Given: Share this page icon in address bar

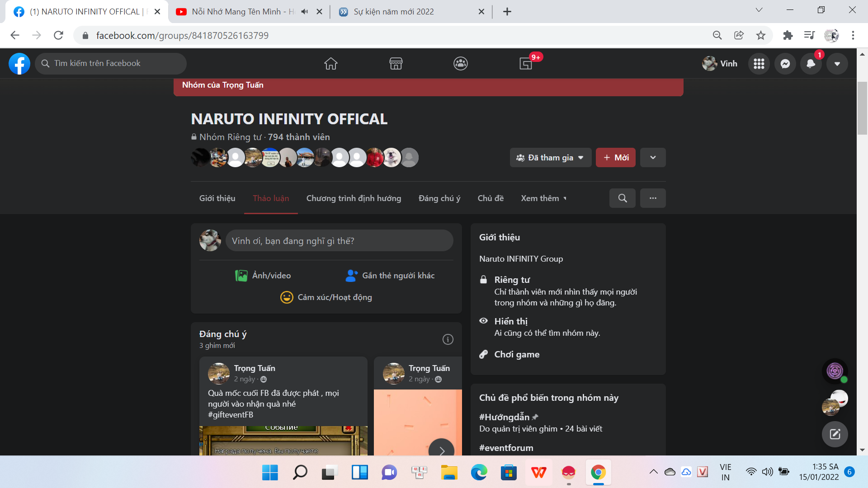Looking at the screenshot, I should tap(739, 35).
